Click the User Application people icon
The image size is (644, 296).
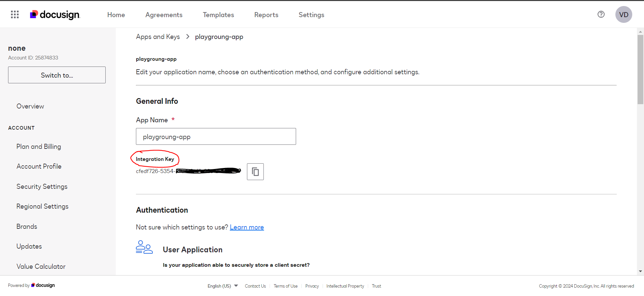[x=144, y=247]
